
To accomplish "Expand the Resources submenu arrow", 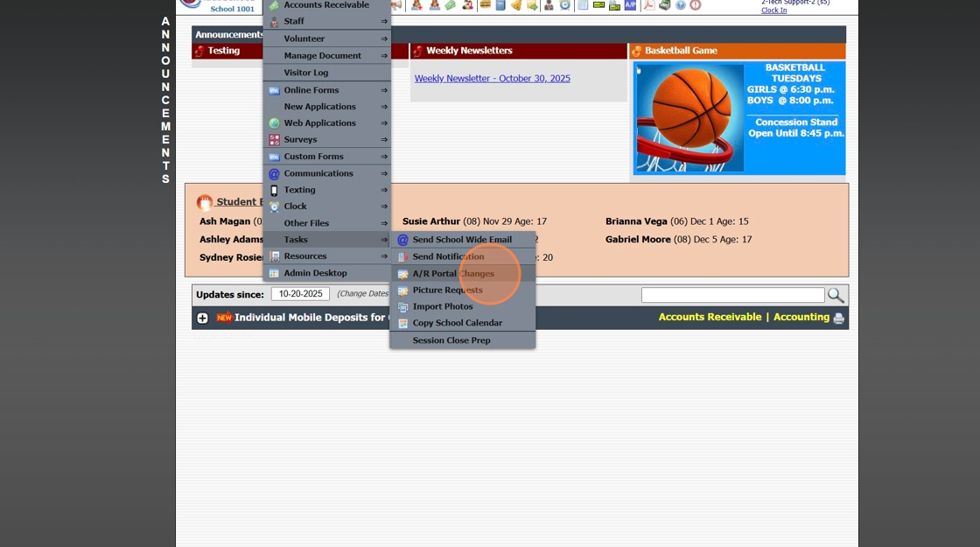I will pos(384,256).
